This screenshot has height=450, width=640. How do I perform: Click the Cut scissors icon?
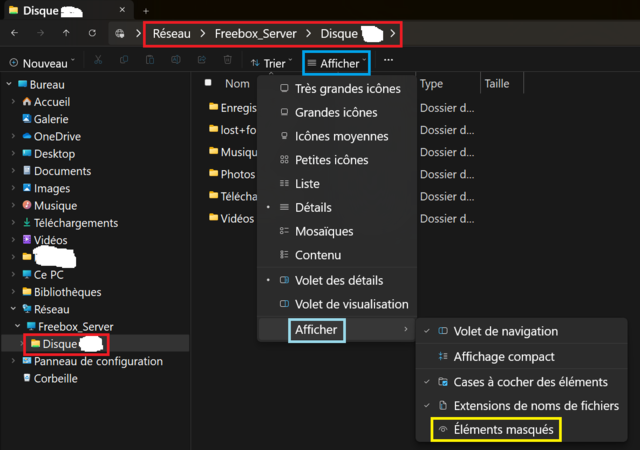tap(98, 60)
